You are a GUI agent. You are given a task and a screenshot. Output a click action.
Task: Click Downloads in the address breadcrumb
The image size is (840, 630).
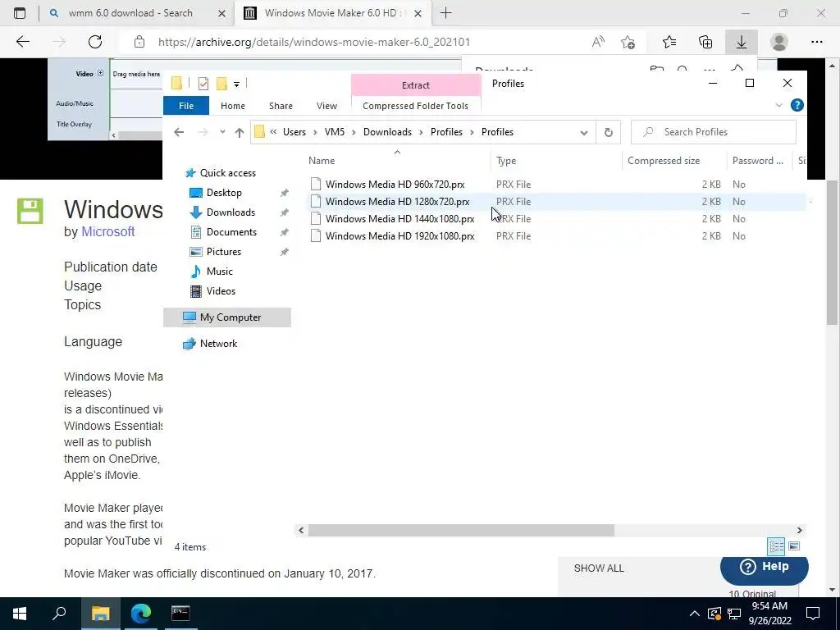tap(387, 132)
